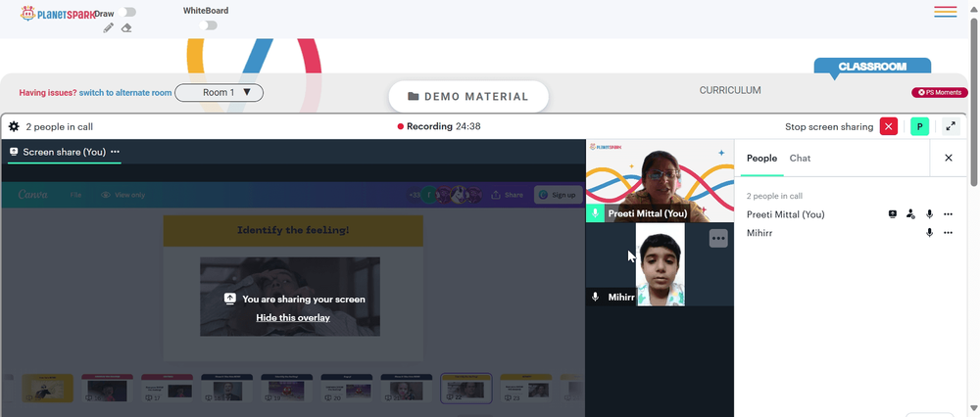Select slide thumbnail 20
The image size is (980, 417).
point(347,389)
